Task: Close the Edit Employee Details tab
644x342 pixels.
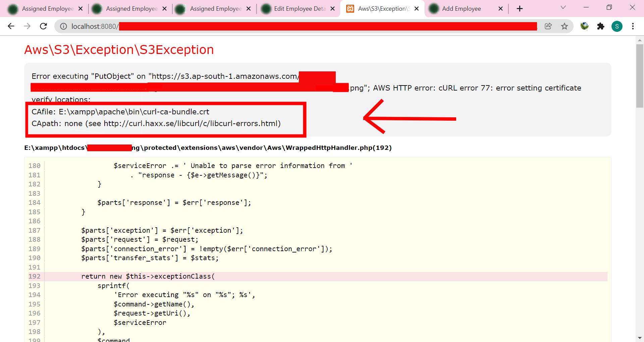Action: click(332, 9)
